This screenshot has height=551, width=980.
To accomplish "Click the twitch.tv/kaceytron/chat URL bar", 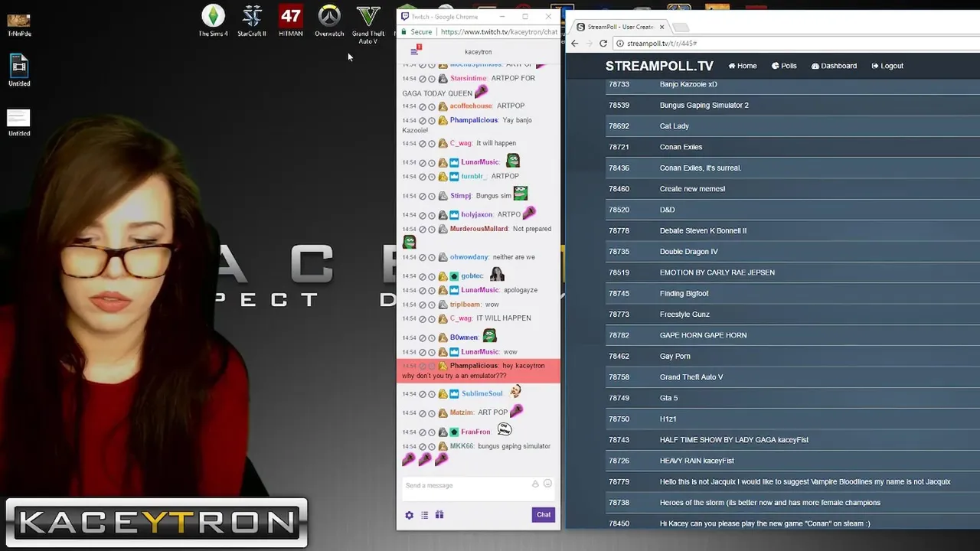I will (x=499, y=32).
